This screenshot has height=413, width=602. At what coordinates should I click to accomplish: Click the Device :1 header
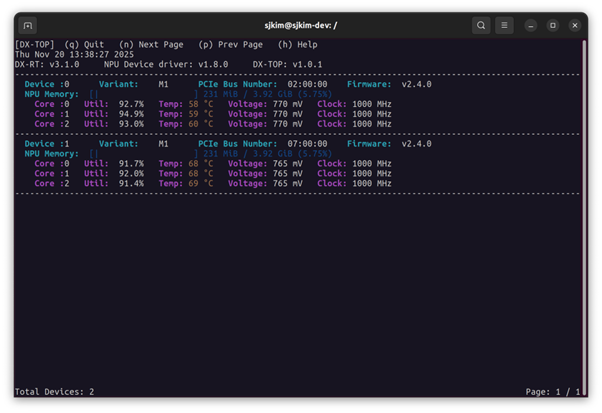point(47,144)
